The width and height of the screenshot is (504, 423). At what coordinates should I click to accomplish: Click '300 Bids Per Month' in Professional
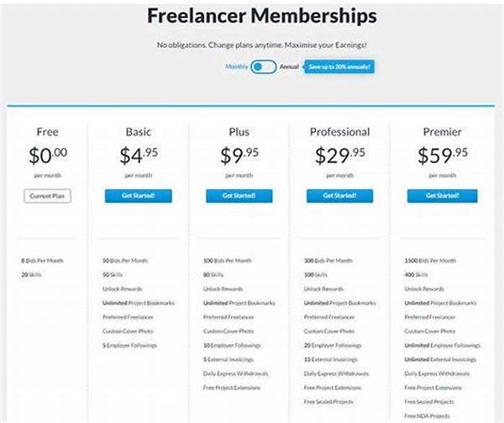[332, 261]
